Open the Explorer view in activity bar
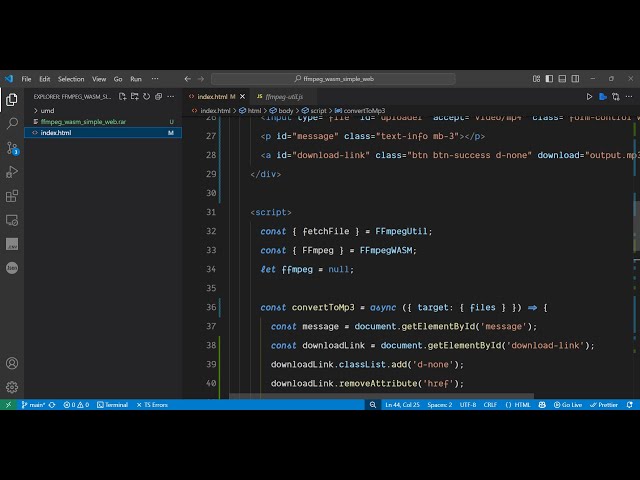The width and height of the screenshot is (640, 480). pyautogui.click(x=12, y=99)
